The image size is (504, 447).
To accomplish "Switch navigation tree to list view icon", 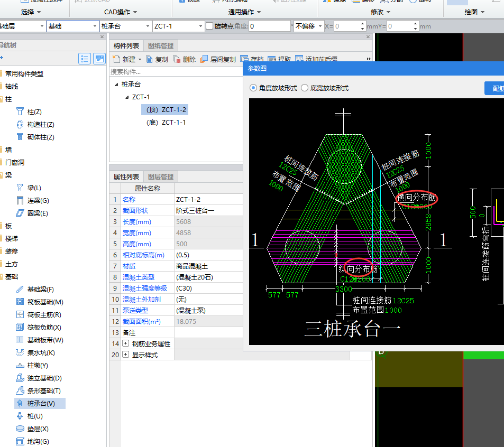I will 85,59.
